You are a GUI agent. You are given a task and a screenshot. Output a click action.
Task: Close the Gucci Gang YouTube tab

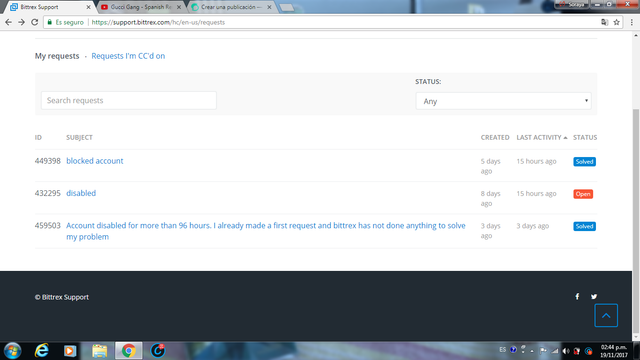point(179,7)
